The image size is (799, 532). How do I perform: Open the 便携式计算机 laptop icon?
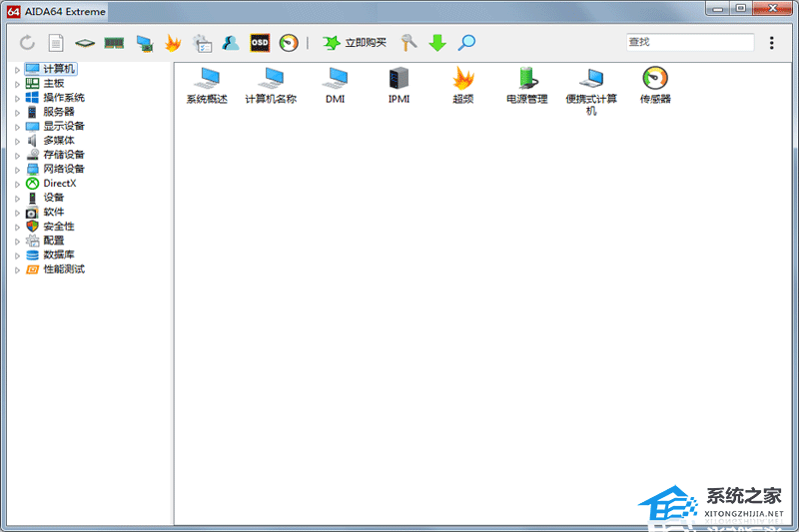click(591, 92)
